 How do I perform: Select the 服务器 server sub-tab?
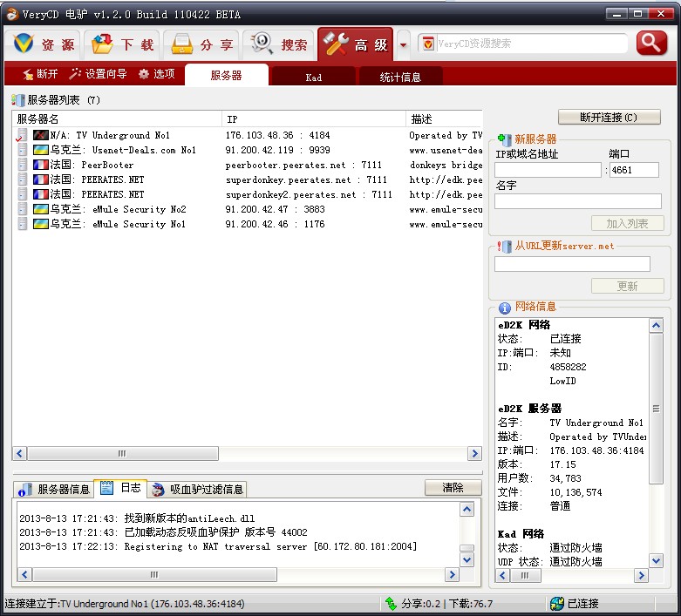(x=227, y=75)
